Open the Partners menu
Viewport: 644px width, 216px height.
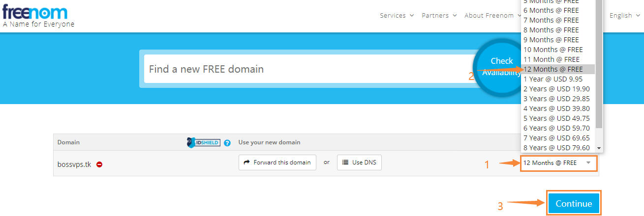(439, 16)
